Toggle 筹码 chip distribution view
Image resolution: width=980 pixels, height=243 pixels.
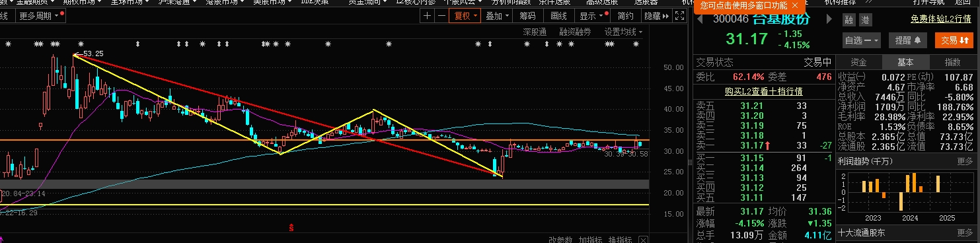527,16
